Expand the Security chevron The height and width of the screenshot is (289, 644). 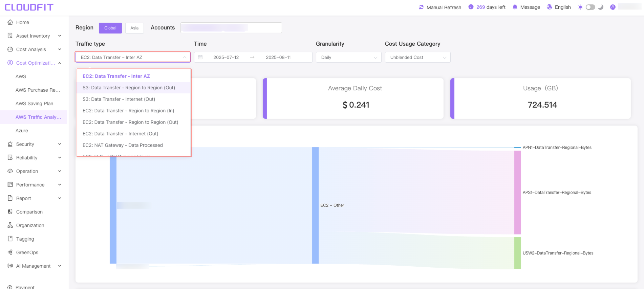point(60,144)
